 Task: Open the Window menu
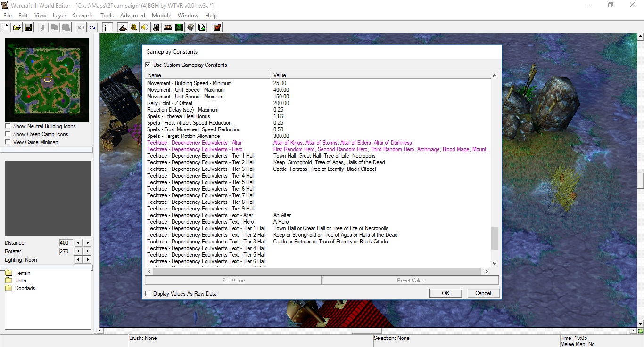(188, 16)
